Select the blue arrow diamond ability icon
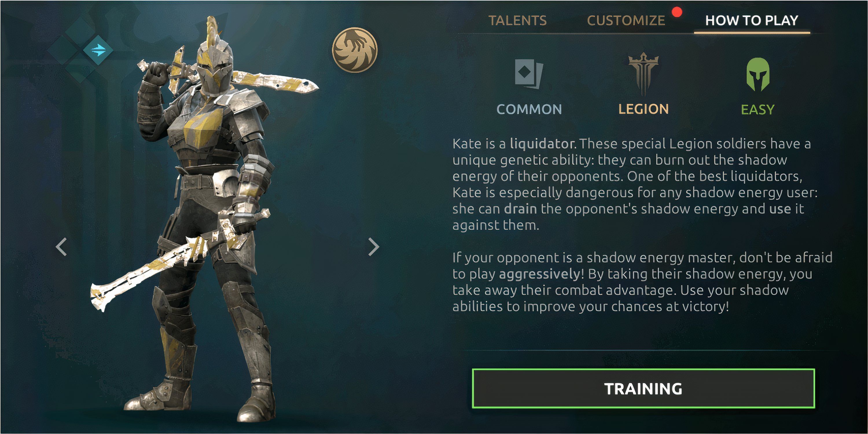The image size is (868, 434). click(x=98, y=50)
